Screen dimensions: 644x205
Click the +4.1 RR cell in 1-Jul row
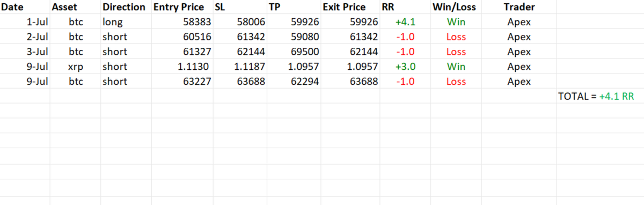click(x=406, y=23)
